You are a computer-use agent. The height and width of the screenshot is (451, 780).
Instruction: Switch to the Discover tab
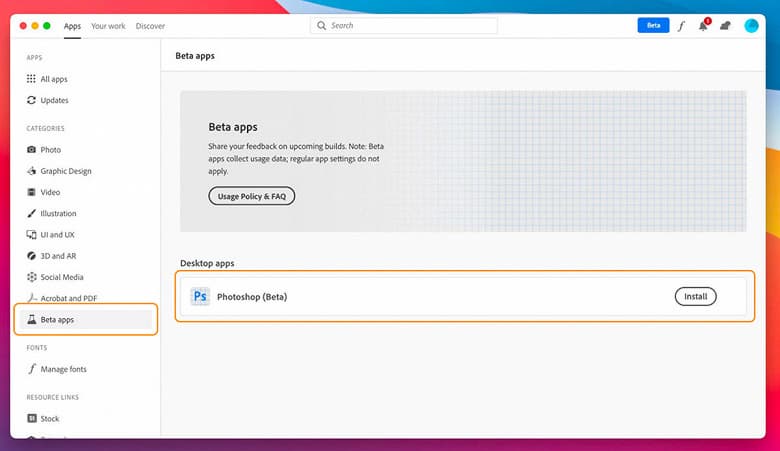click(x=150, y=26)
